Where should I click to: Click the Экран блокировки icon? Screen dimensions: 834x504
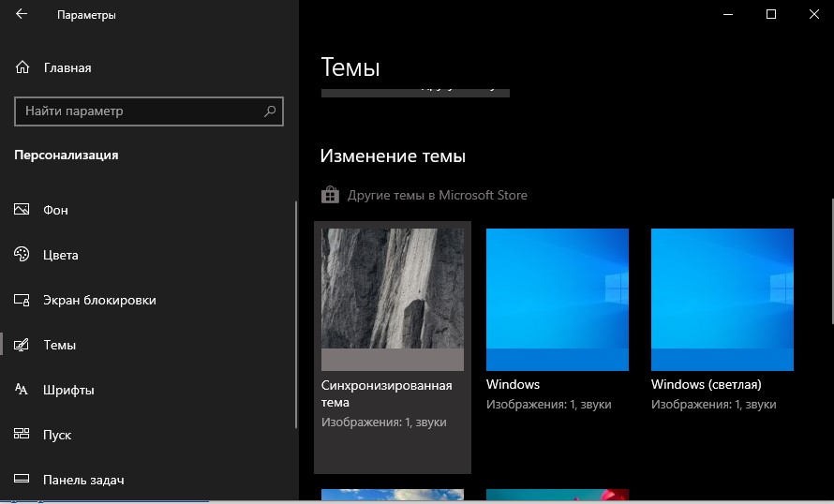tap(22, 300)
